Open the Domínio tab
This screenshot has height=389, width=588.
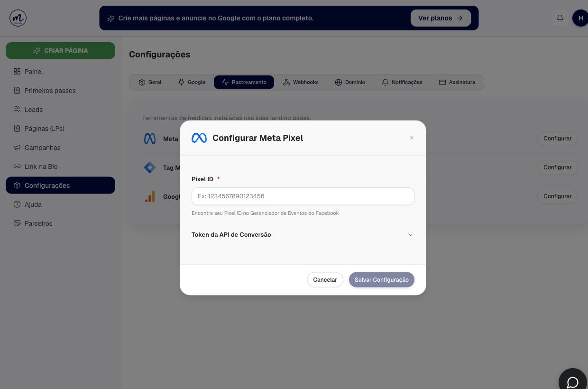tap(350, 82)
